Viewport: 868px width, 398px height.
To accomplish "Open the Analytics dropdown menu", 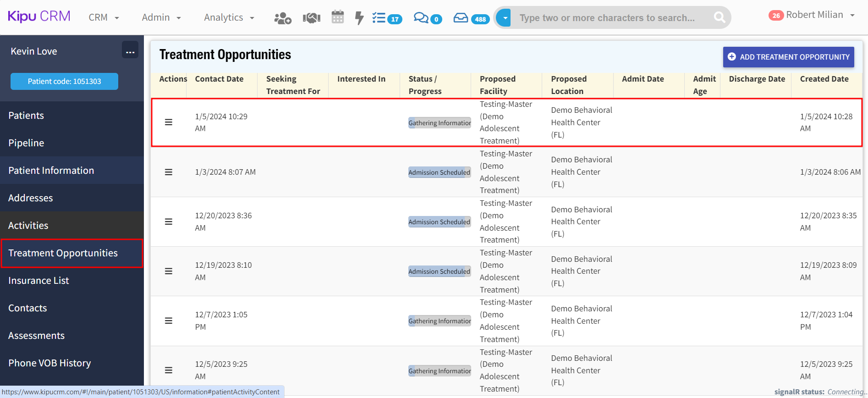I will click(x=229, y=17).
